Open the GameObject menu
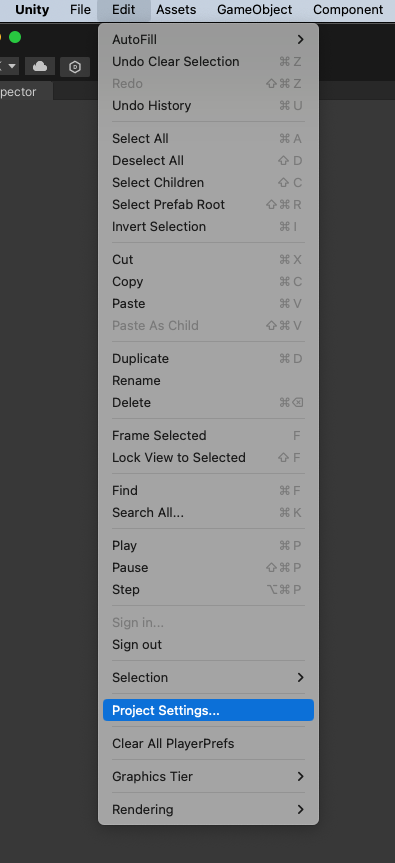Image resolution: width=395 pixels, height=863 pixels. (255, 10)
